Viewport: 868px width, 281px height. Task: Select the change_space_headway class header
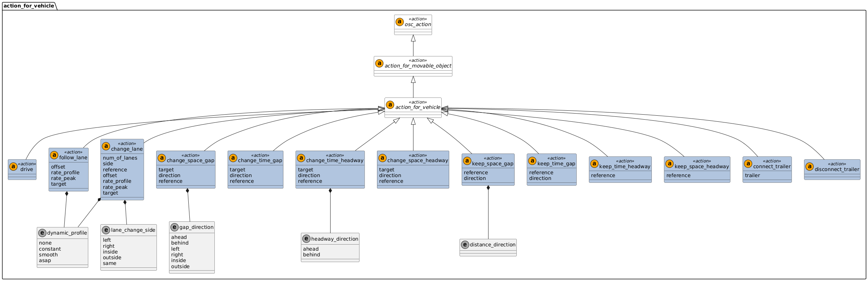pos(417,160)
